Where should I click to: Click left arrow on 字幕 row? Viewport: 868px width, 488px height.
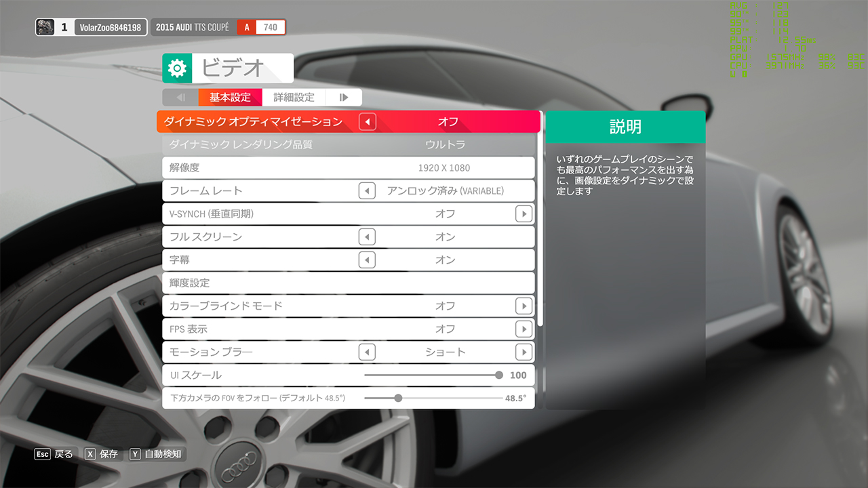[x=367, y=260]
